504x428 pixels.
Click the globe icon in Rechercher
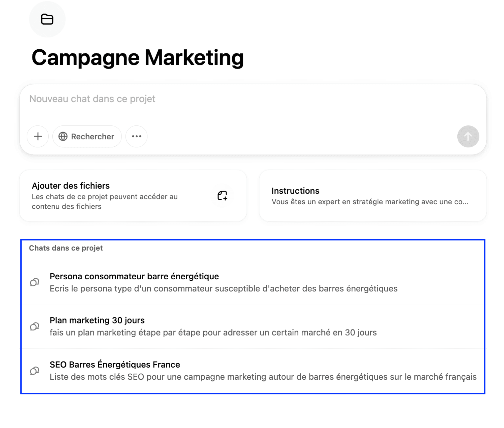pos(63,137)
